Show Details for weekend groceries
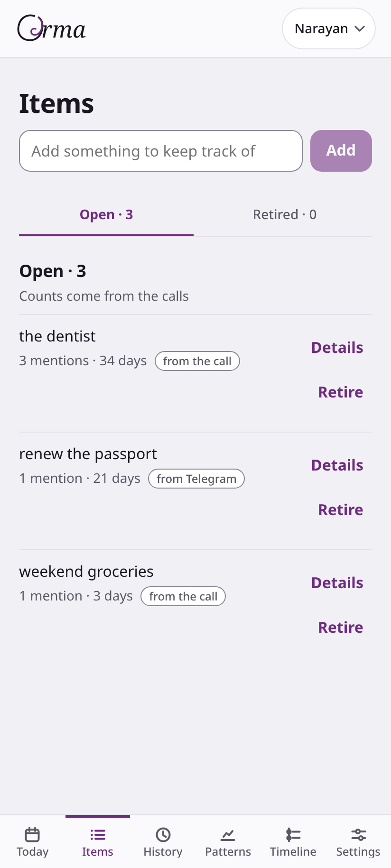Image resolution: width=391 pixels, height=868 pixels. 337,583
